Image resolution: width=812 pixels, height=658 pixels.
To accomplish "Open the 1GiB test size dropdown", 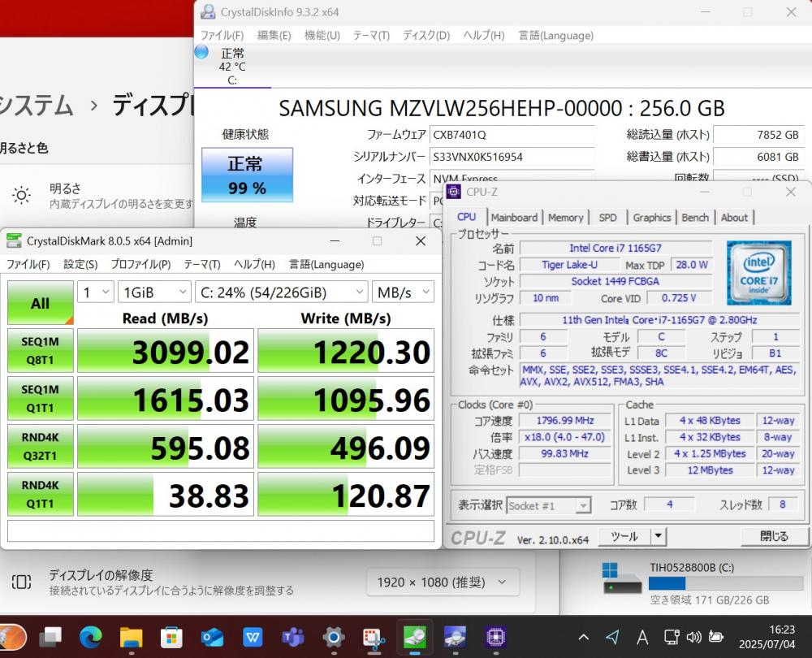I will [x=154, y=292].
